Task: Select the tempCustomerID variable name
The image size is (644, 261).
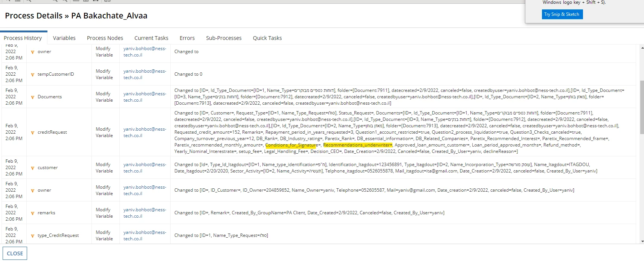Action: pyautogui.click(x=56, y=74)
